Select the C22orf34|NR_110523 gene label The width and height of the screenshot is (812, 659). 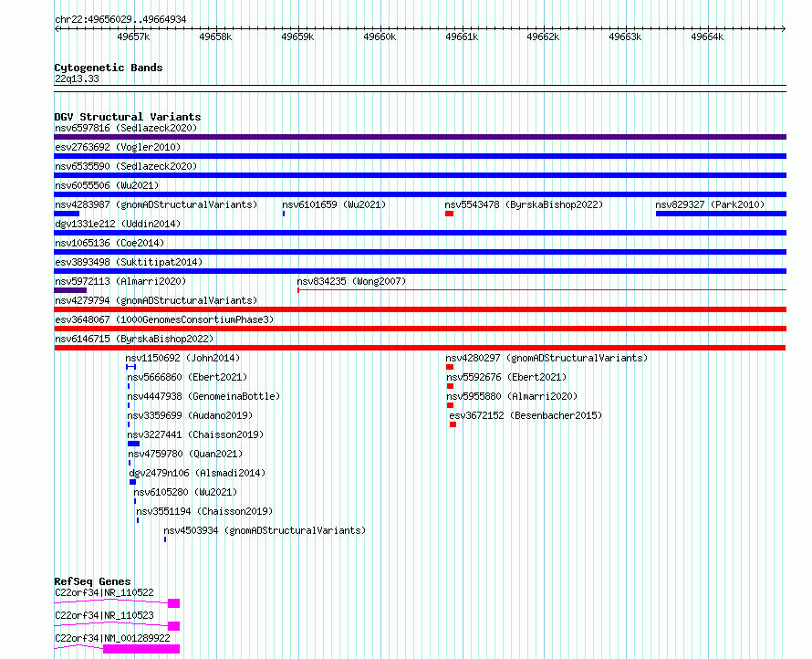pos(104,615)
